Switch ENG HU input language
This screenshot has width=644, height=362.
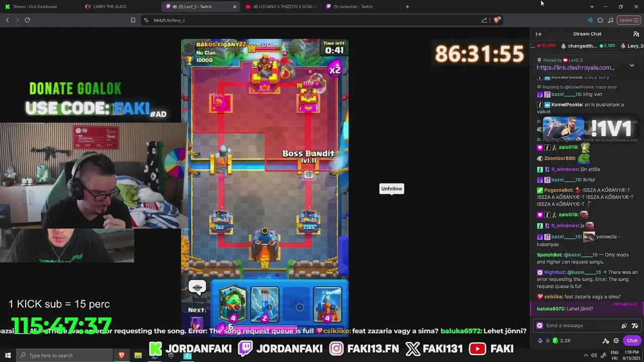(614, 355)
